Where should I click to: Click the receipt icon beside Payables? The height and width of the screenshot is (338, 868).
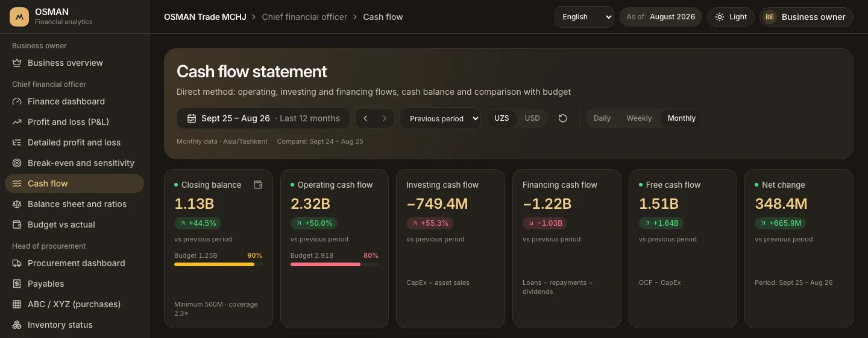(x=17, y=284)
